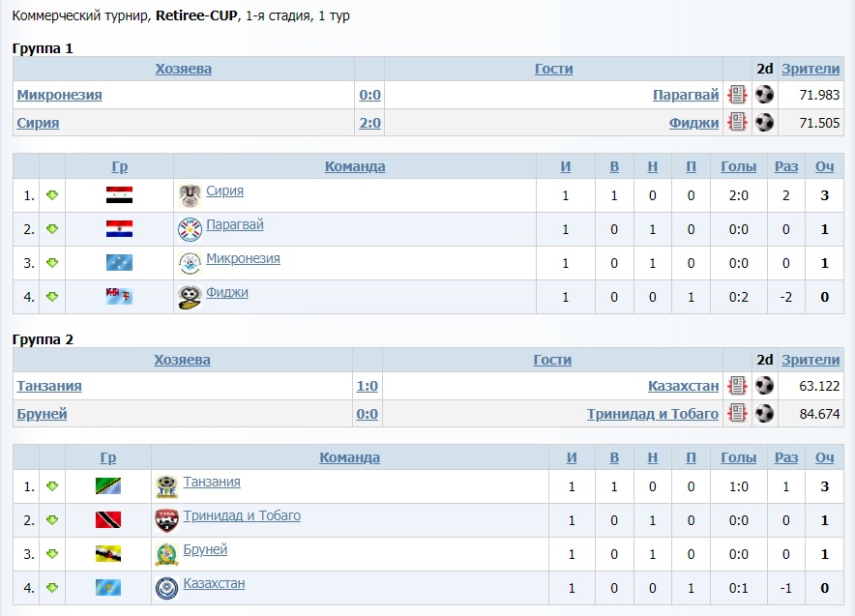Click the Tanzania team crest
The image size is (855, 616).
(x=166, y=486)
